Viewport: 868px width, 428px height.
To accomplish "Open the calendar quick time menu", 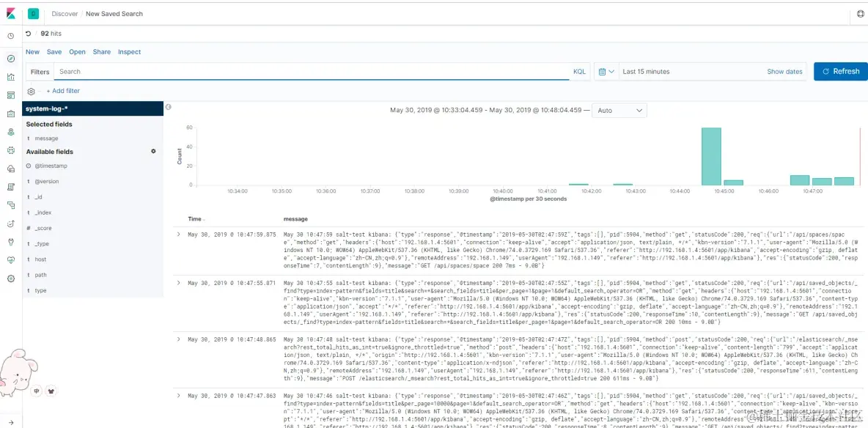I will (607, 71).
